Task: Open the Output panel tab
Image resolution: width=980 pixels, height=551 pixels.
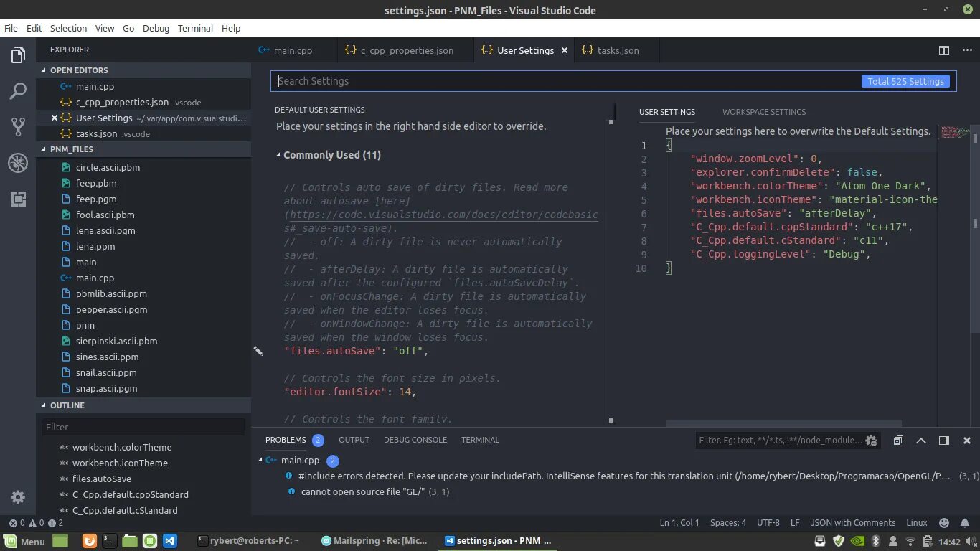Action: click(354, 440)
